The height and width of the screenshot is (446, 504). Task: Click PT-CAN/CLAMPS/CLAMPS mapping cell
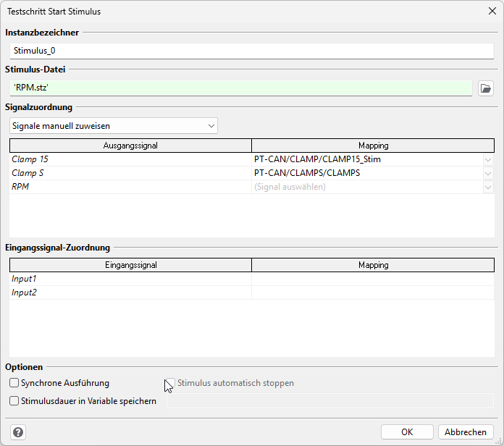[x=367, y=173]
